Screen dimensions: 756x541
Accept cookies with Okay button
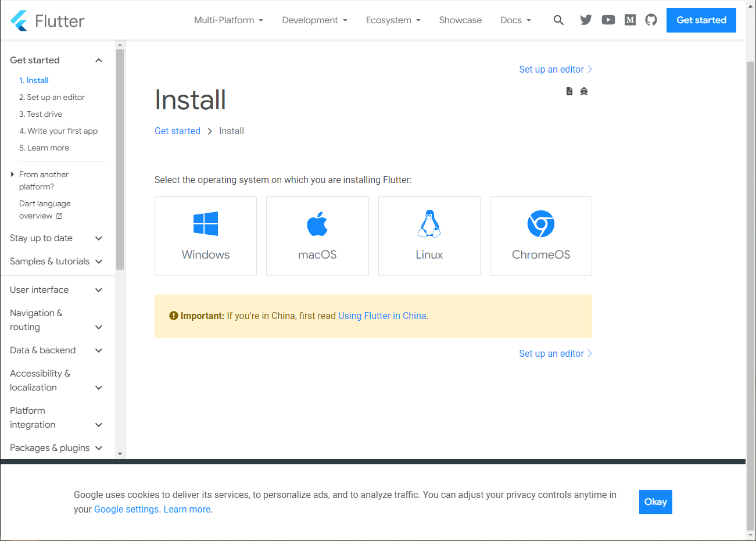(655, 502)
